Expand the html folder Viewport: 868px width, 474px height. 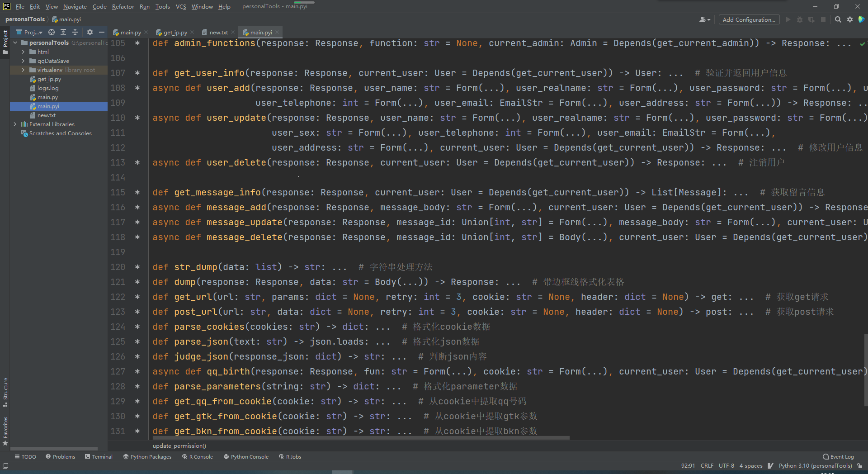pyautogui.click(x=23, y=52)
